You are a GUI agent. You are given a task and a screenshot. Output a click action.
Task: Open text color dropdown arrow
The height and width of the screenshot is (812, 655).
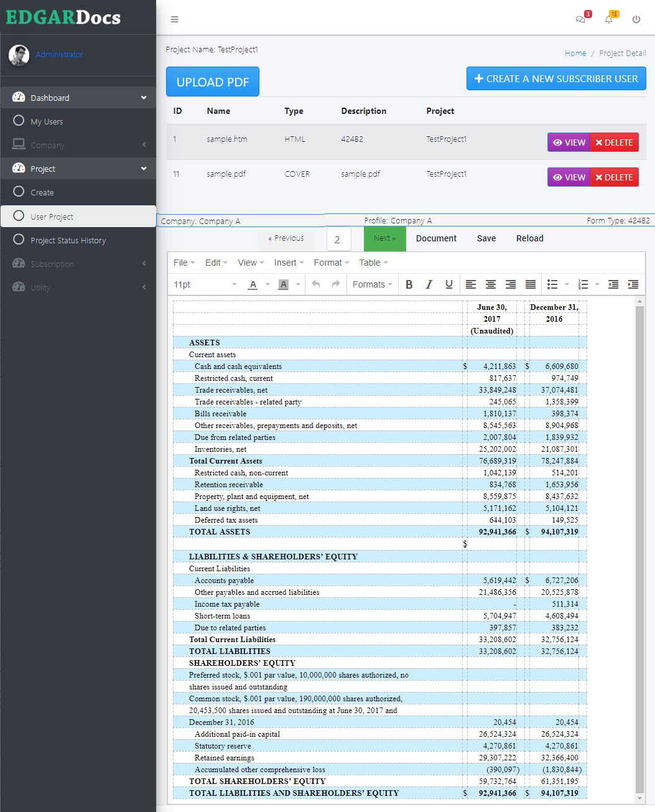(x=267, y=284)
